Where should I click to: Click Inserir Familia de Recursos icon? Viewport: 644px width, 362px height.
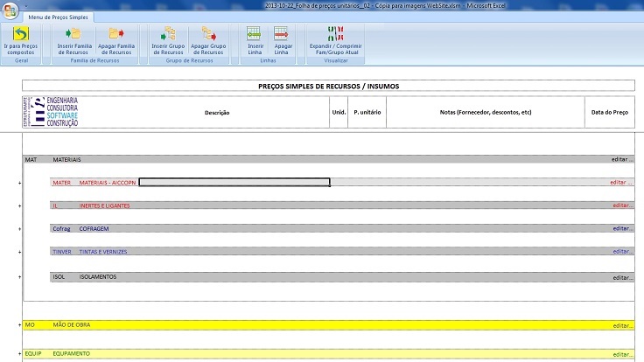click(x=73, y=34)
